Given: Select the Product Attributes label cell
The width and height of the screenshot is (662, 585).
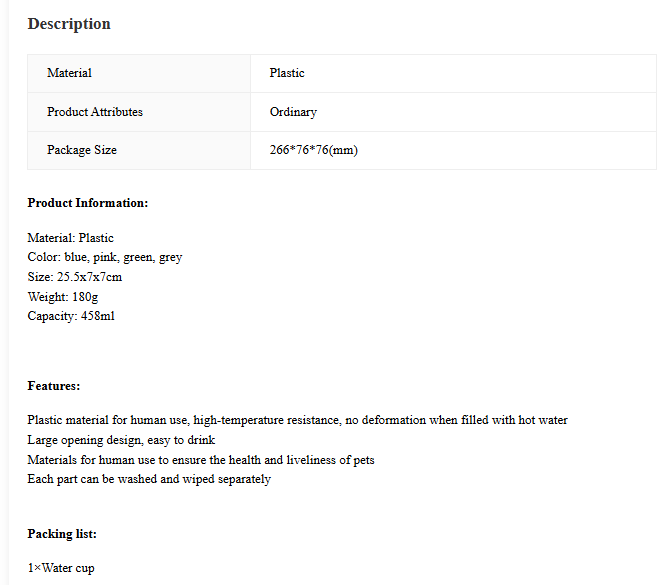Looking at the screenshot, I should (139, 112).
